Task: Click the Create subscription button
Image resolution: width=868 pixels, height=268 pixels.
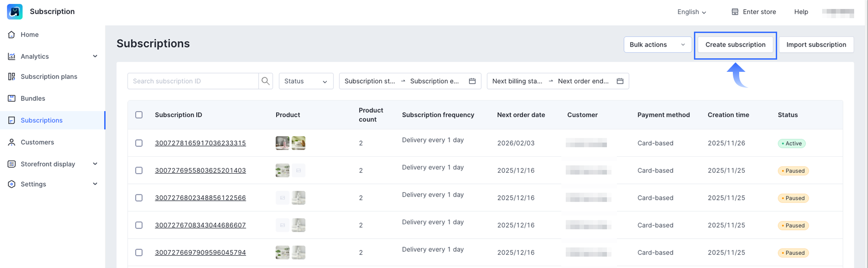Action: coord(735,45)
